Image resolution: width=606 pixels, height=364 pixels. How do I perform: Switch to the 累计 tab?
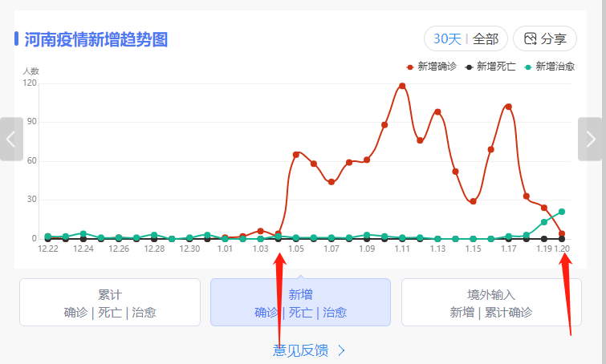click(x=110, y=302)
